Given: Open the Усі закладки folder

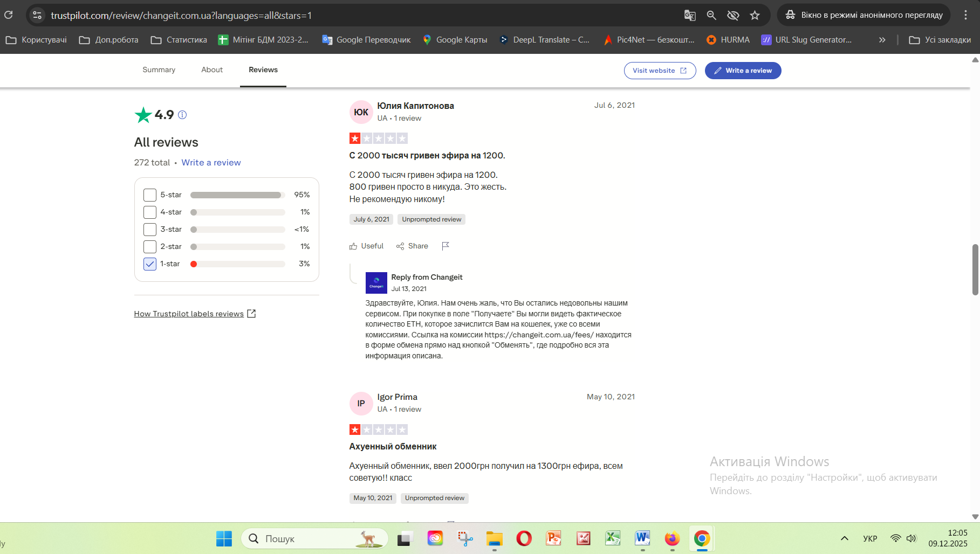Looking at the screenshot, I should pos(940,40).
